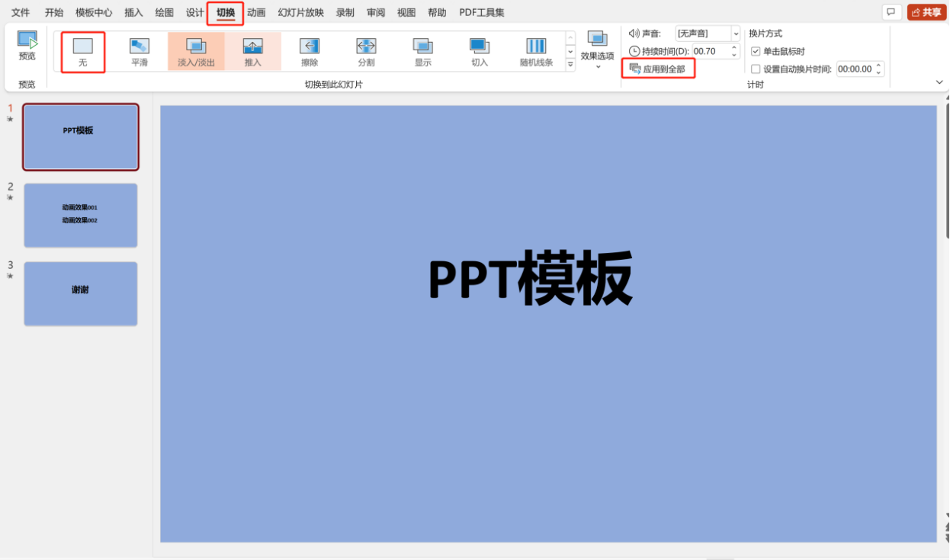Image resolution: width=950 pixels, height=560 pixels.
Task: Click the 预览 preview icon in ribbon
Action: (x=27, y=46)
